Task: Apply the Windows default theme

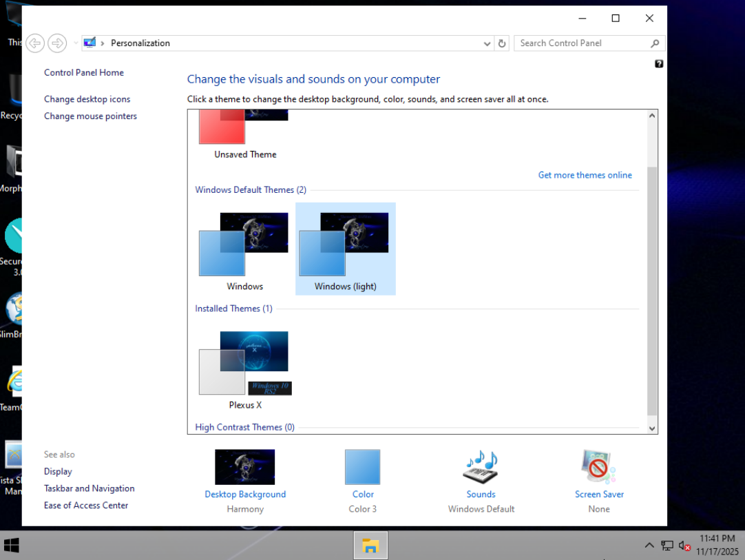Action: [244, 249]
